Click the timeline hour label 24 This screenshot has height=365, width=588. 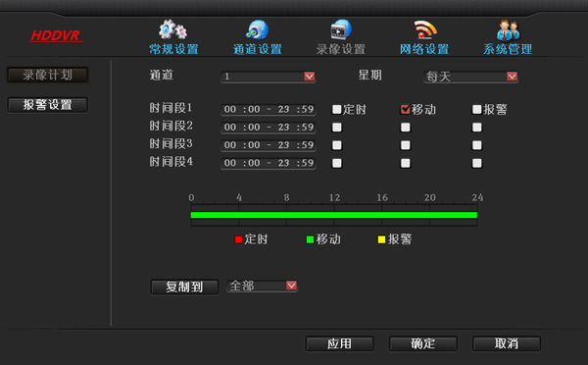coord(477,197)
